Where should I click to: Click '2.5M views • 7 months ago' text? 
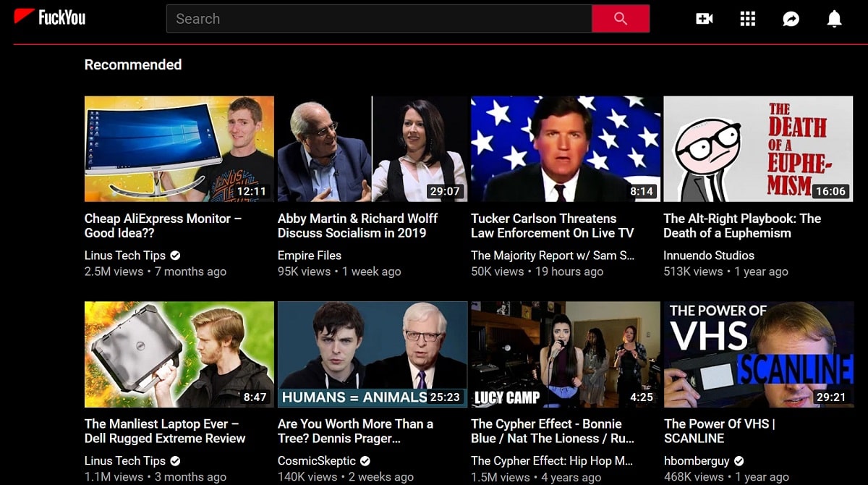coord(156,272)
